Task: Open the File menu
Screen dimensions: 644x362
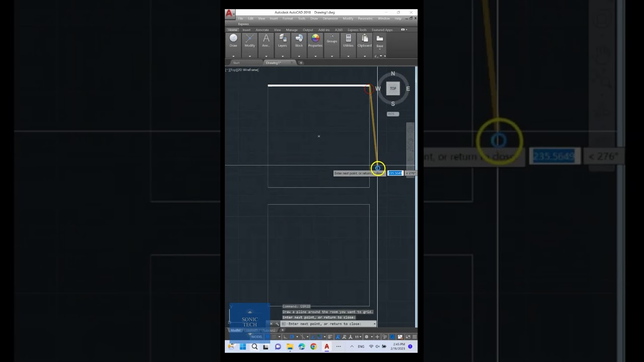Action: pyautogui.click(x=240, y=19)
